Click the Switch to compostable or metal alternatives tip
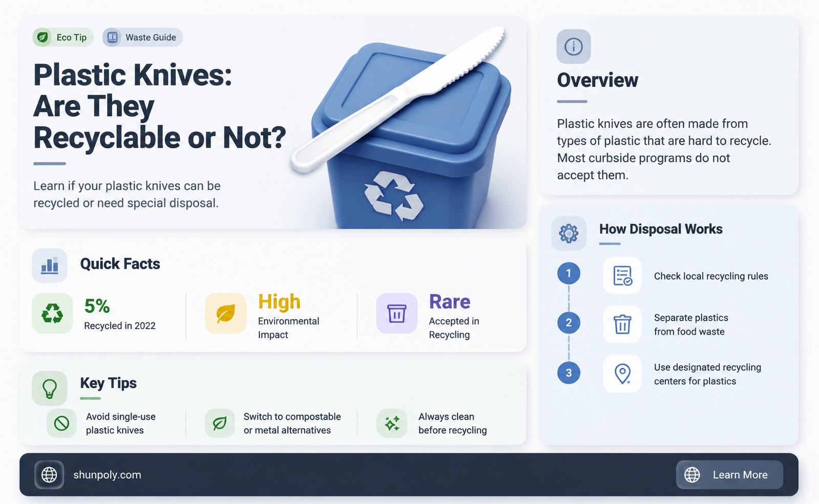This screenshot has width=819, height=504. [x=292, y=424]
